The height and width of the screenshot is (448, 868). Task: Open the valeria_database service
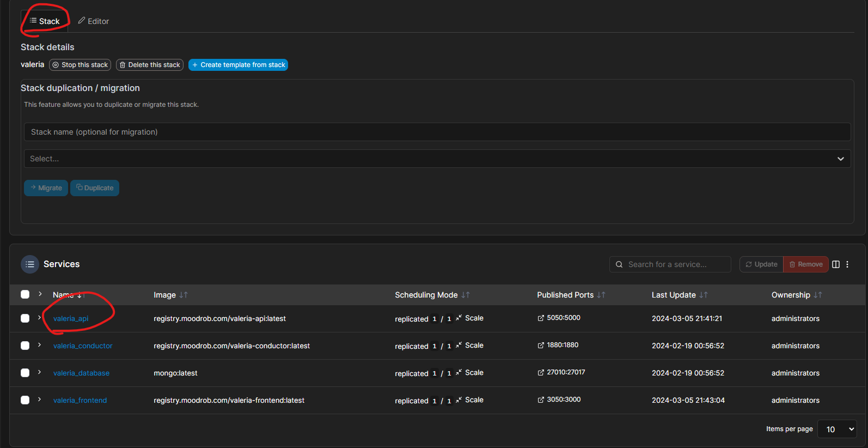[x=81, y=373]
